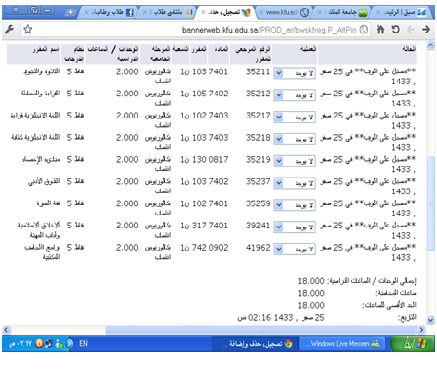Click the language EN indicator in taskbar
The width and height of the screenshot is (437, 380).
point(83,343)
